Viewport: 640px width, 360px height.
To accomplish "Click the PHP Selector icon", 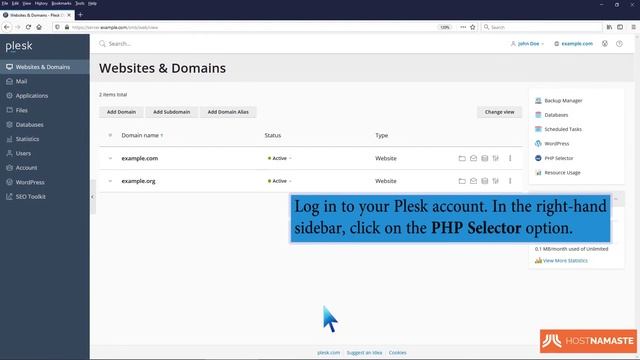I will tap(538, 158).
